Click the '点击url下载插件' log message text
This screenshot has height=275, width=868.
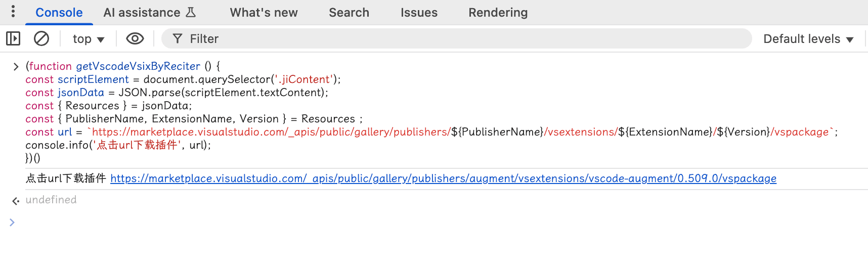66,178
